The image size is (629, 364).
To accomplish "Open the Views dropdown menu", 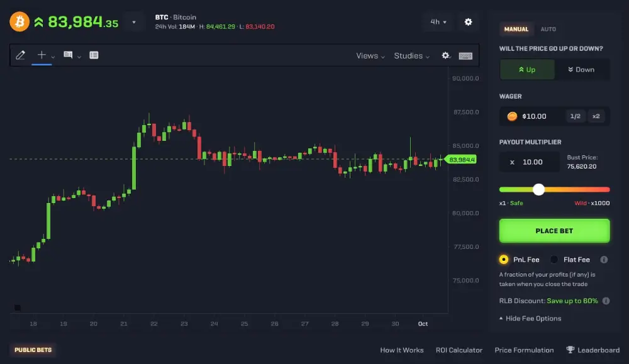I will click(x=370, y=56).
